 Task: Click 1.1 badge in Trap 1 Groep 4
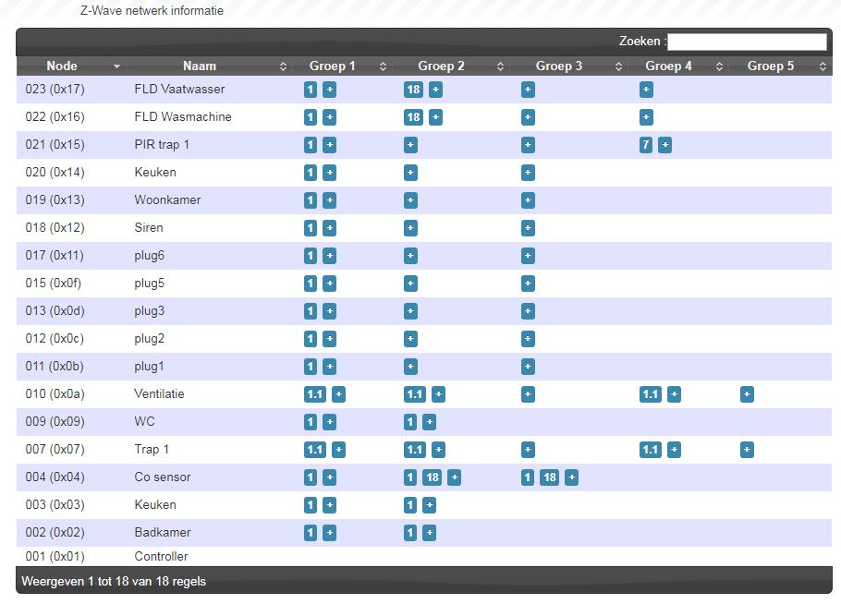[651, 450]
